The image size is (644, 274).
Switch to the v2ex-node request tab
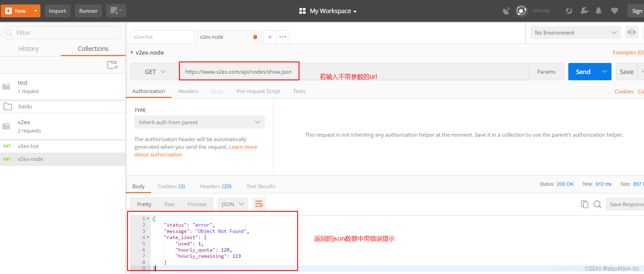(x=229, y=37)
